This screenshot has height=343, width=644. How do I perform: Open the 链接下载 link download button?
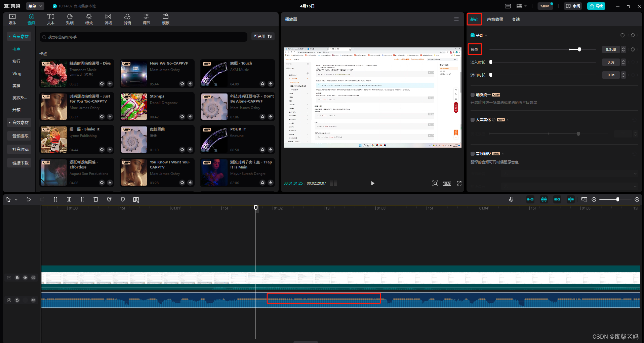19,163
